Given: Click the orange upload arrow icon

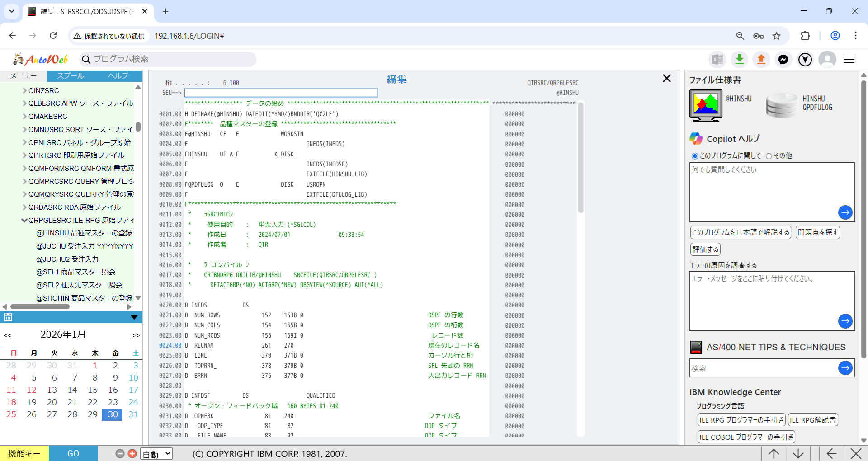Looking at the screenshot, I should [761, 59].
